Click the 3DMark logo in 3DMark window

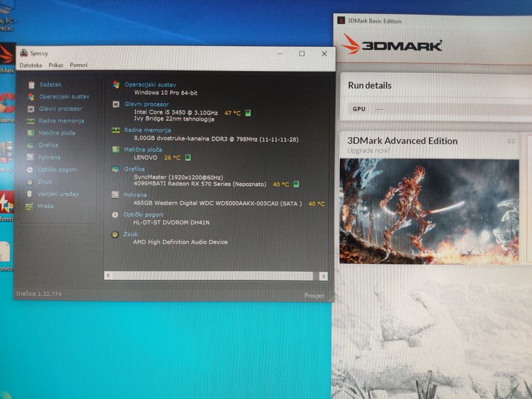tap(391, 45)
